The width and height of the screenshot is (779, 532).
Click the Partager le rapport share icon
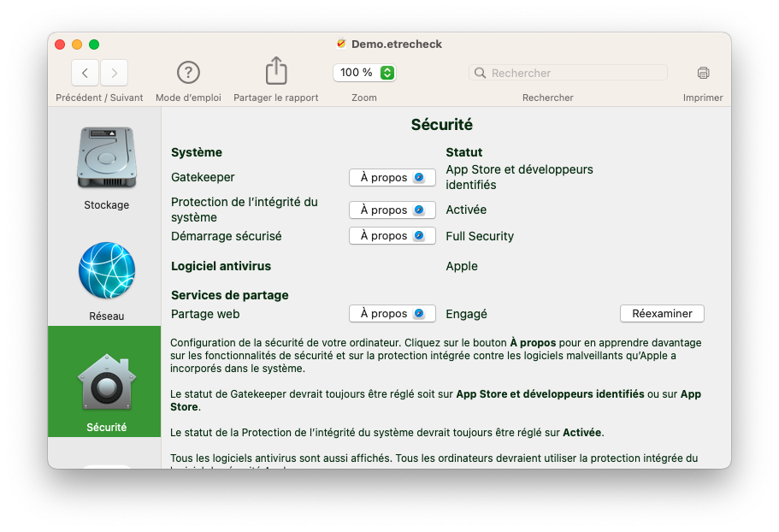coord(276,70)
